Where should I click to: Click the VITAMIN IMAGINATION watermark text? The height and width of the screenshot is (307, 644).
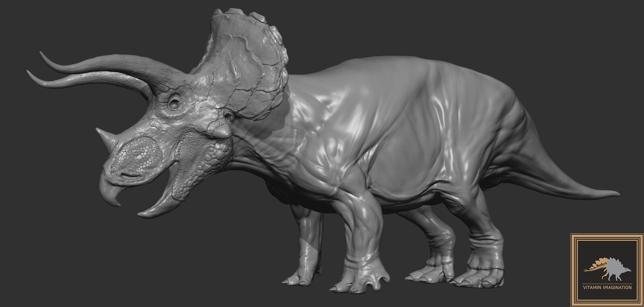(607, 288)
